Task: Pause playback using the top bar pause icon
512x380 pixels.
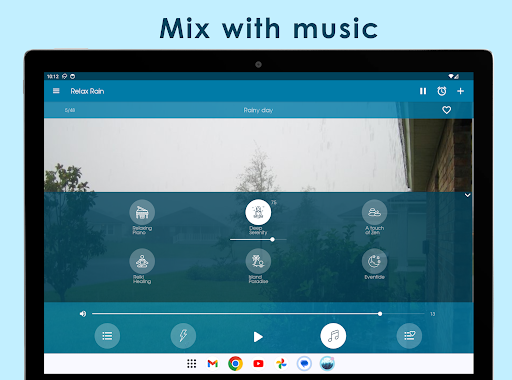Action: pyautogui.click(x=423, y=91)
